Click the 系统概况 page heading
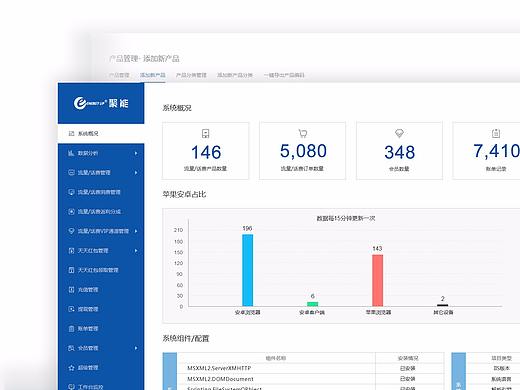 point(177,108)
